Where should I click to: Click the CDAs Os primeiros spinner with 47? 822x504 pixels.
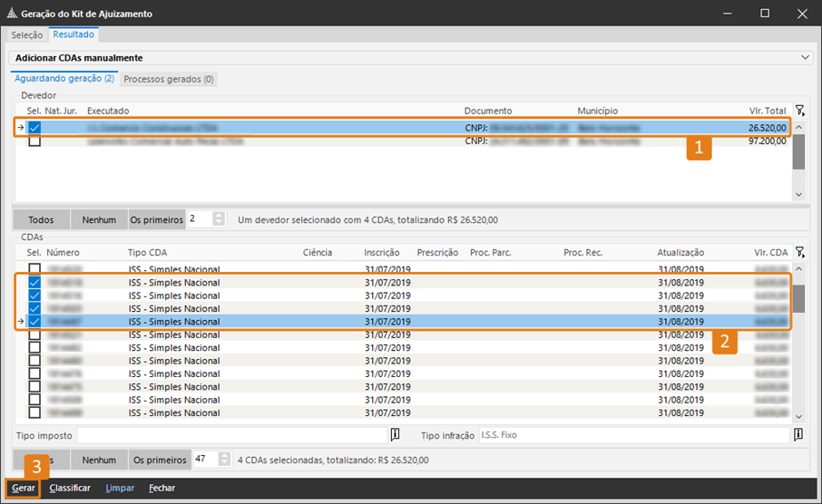coord(223,460)
